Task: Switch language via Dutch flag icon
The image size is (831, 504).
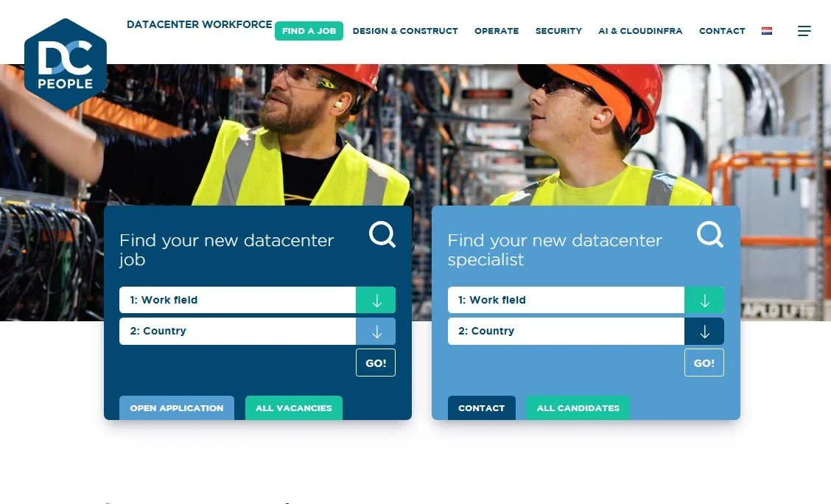Action: [766, 31]
